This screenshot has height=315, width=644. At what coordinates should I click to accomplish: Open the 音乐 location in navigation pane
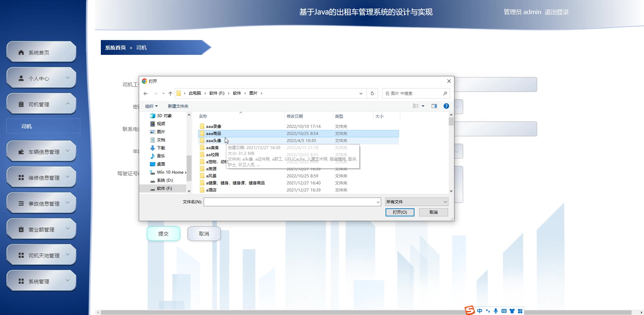[161, 156]
